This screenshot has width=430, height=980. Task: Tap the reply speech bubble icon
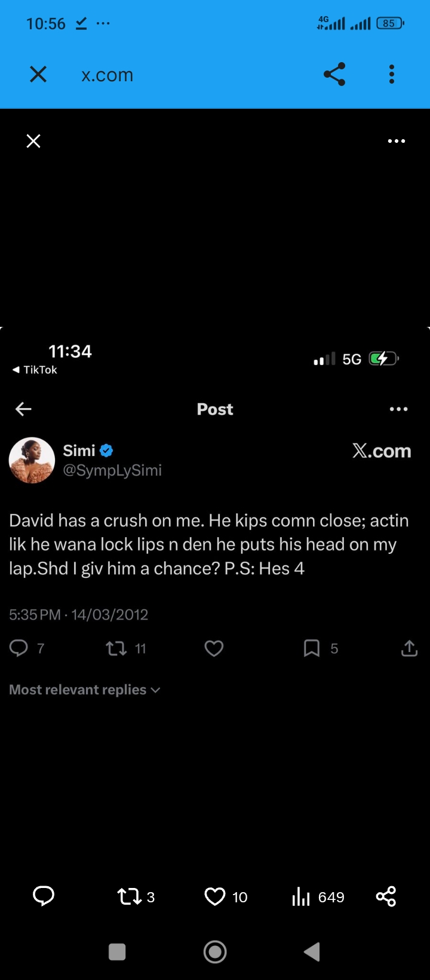tap(44, 896)
